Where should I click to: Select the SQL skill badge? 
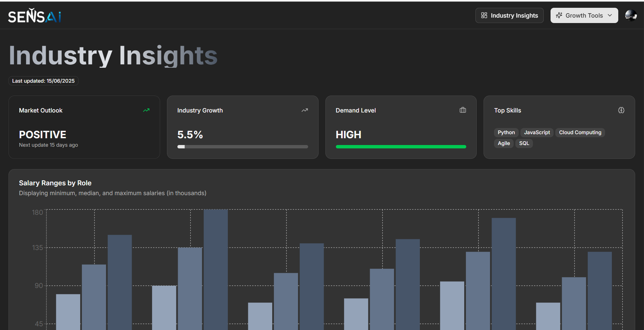coord(524,143)
